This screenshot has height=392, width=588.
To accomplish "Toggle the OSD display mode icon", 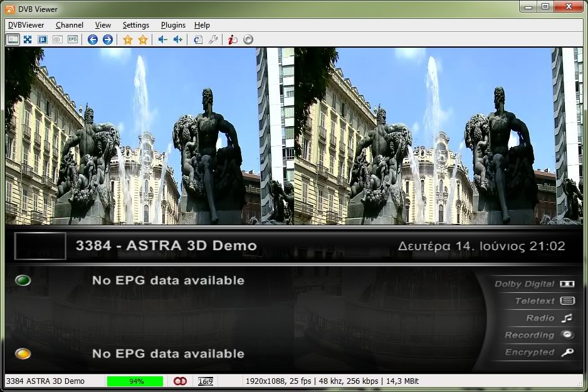I will (x=13, y=40).
